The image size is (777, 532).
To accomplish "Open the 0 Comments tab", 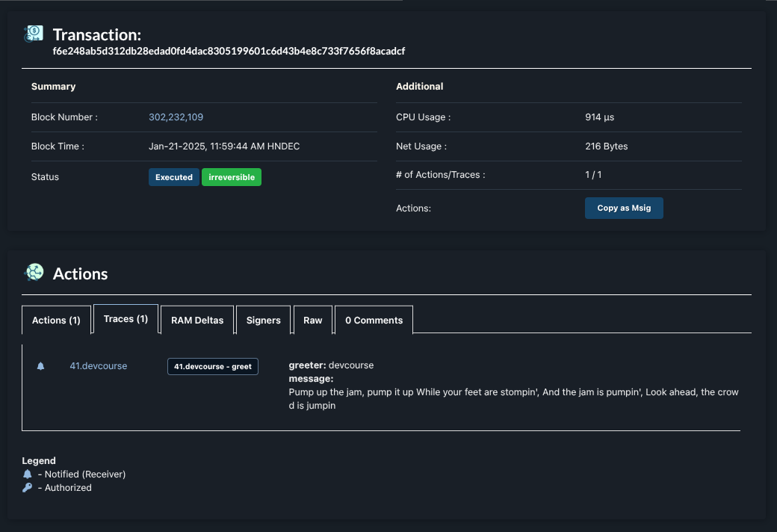I will 374,320.
